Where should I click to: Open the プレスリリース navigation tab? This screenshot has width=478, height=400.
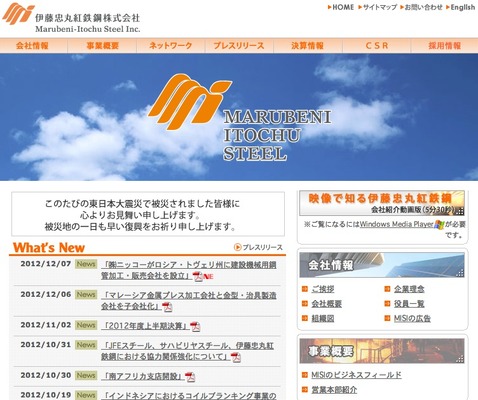click(239, 46)
